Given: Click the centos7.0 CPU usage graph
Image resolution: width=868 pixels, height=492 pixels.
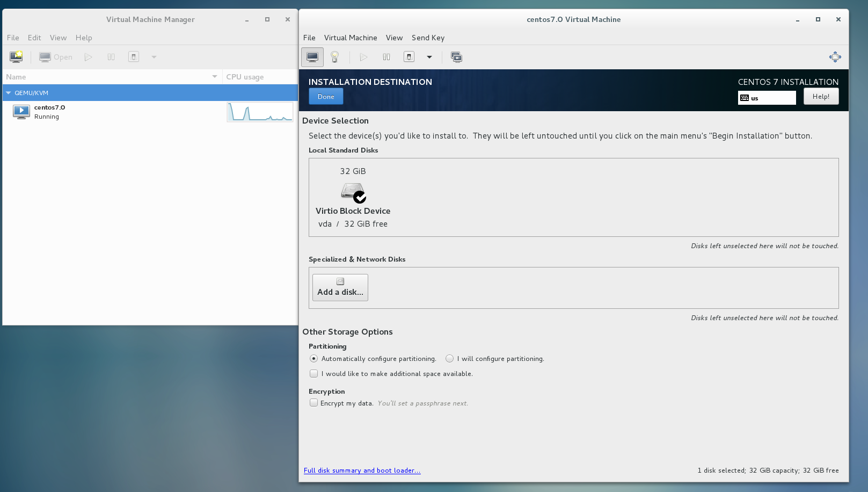Looking at the screenshot, I should point(260,112).
